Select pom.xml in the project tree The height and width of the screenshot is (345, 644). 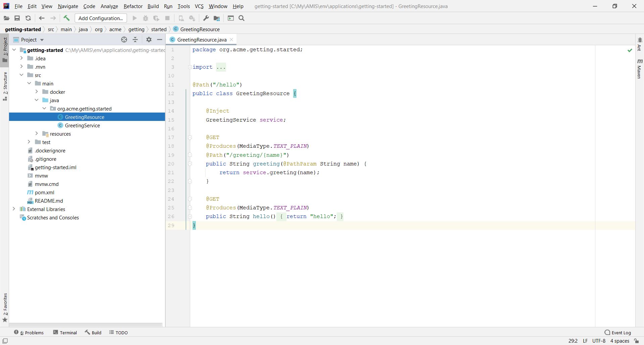(x=44, y=193)
